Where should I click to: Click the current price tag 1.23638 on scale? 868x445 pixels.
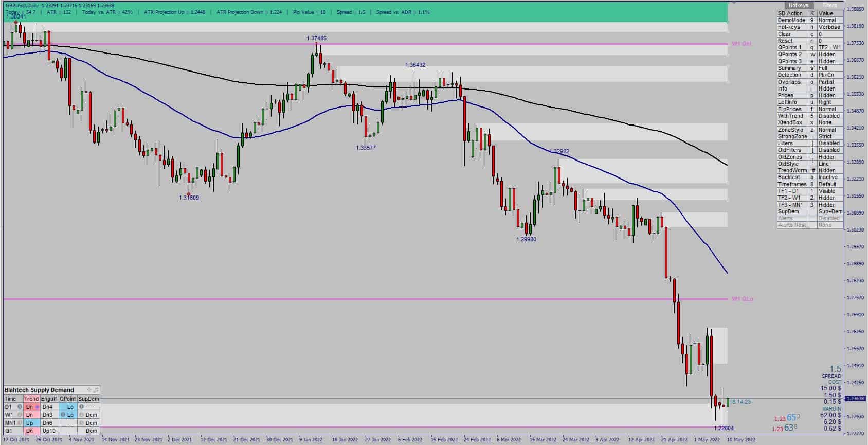coord(856,398)
